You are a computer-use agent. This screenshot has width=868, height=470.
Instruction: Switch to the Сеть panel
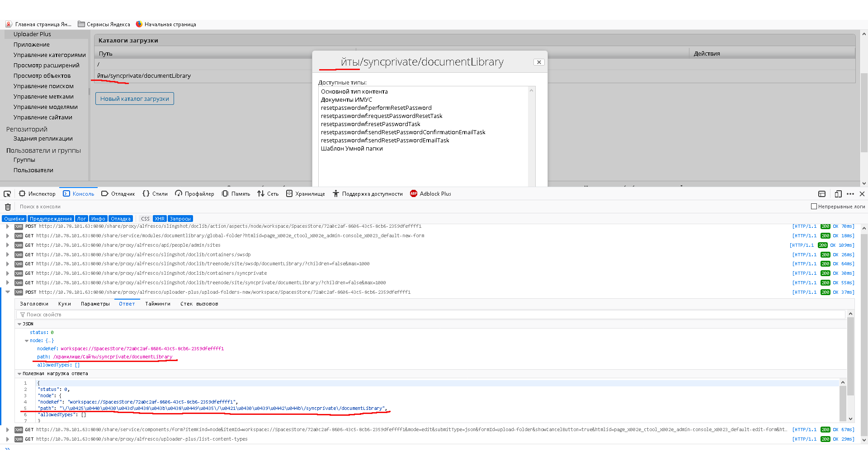(x=268, y=194)
